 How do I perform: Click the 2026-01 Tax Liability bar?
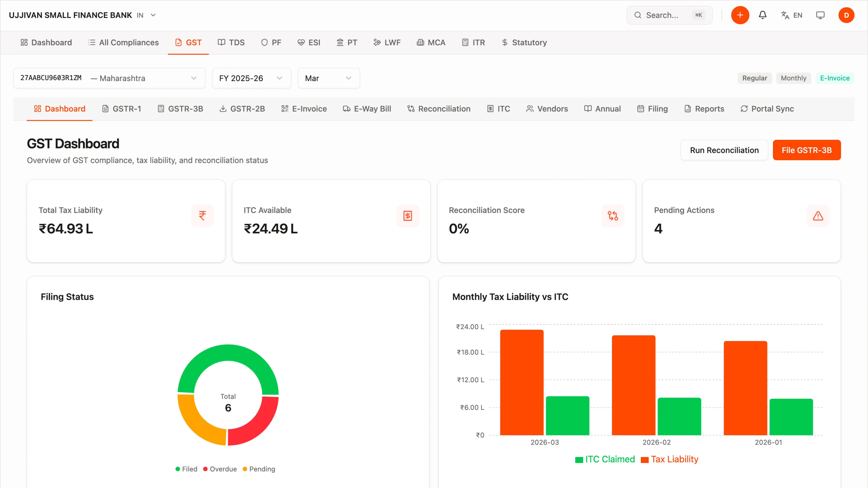point(745,388)
